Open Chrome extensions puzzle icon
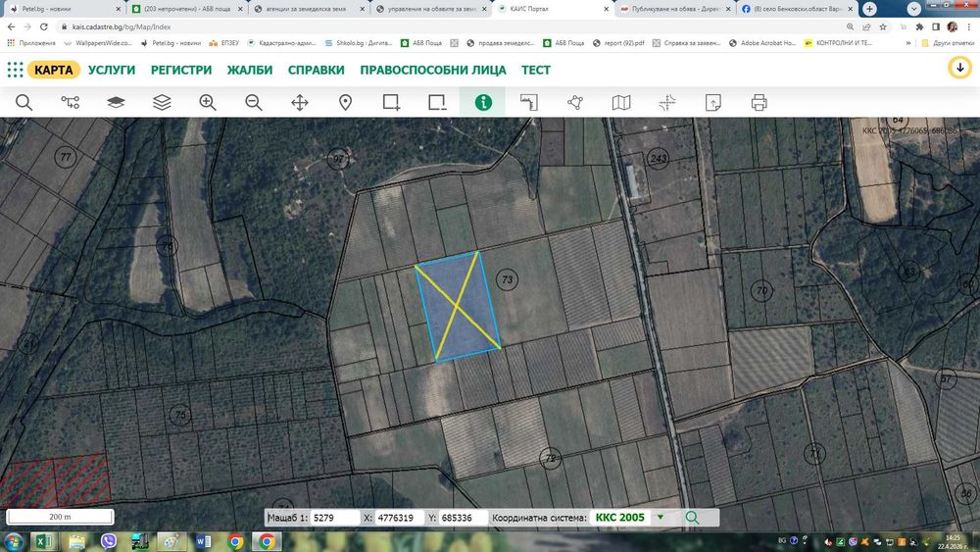 pos(919,26)
